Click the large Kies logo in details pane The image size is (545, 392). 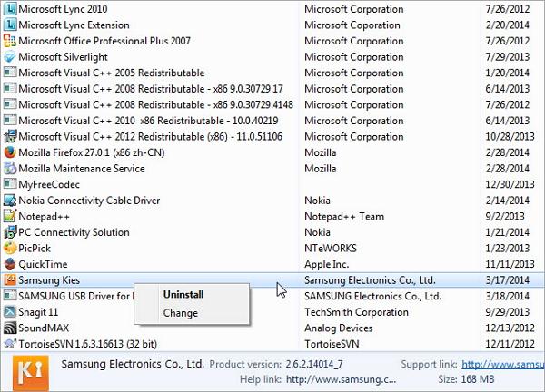click(31, 373)
